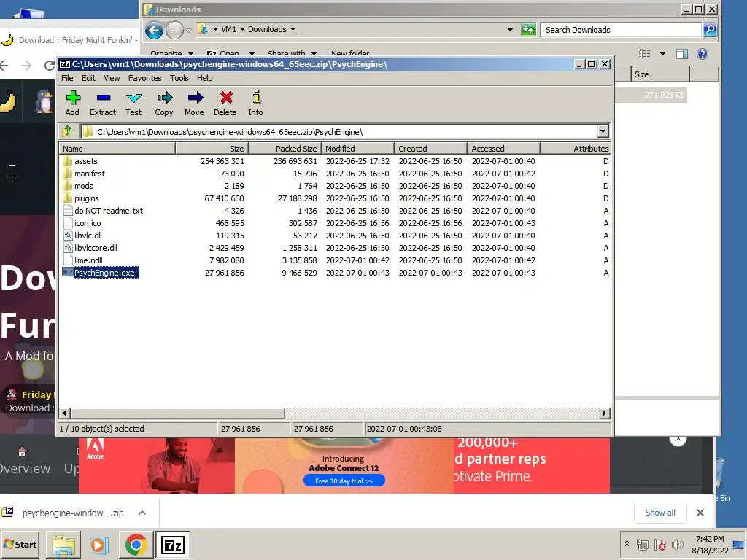747x560 pixels.
Task: Run the Test archive tool
Action: tap(133, 98)
